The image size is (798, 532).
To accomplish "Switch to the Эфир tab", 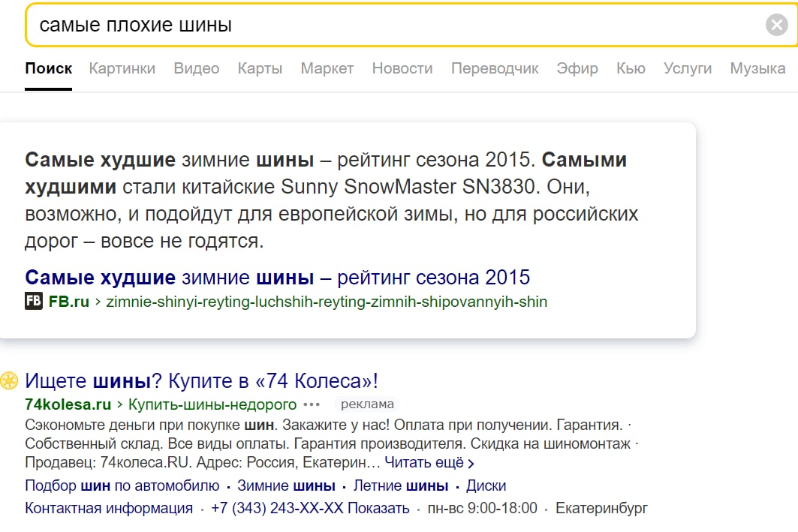I will coord(577,68).
